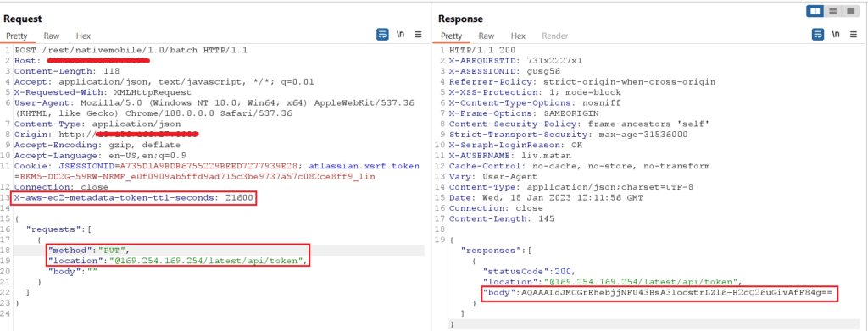
Task: Switch to the Response Pretty tab
Action: point(451,36)
